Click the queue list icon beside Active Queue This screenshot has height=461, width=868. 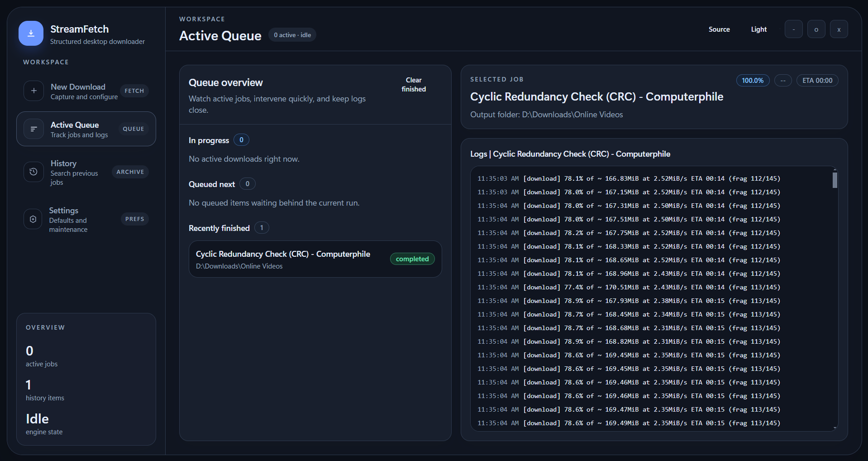33,129
